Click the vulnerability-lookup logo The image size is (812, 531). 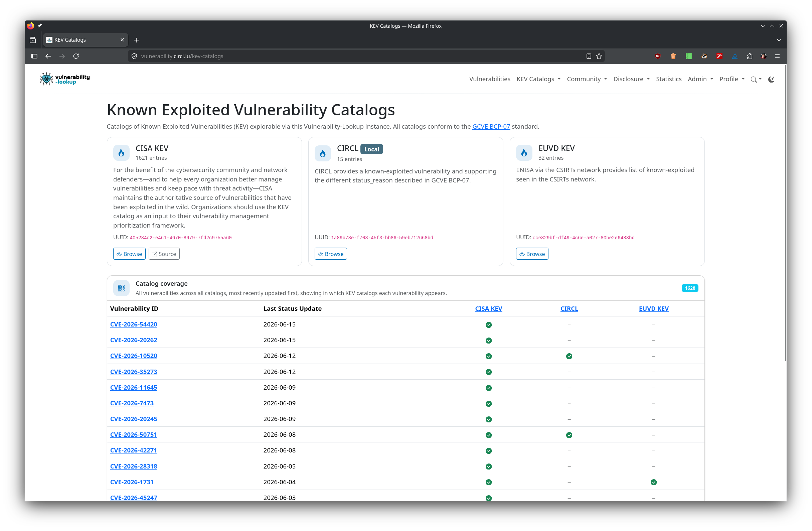pos(64,79)
